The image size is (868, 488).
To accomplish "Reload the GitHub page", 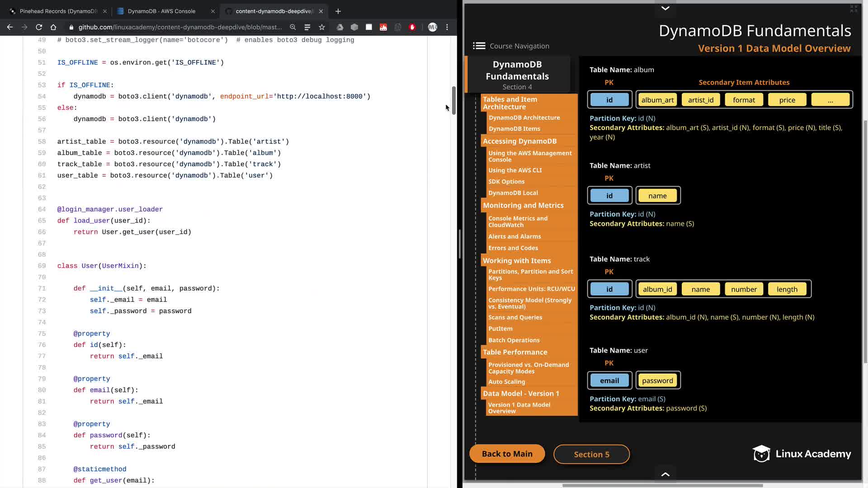I will [39, 27].
